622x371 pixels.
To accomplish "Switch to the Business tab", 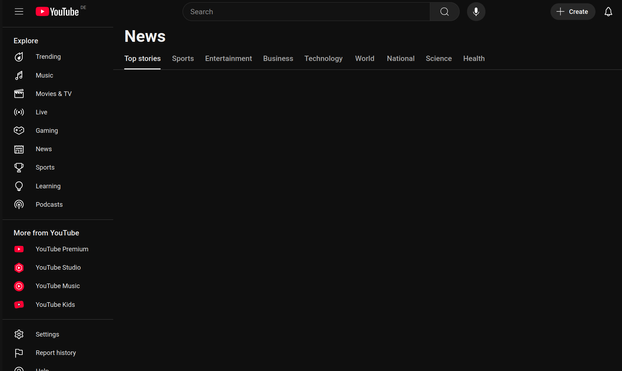I will (278, 59).
